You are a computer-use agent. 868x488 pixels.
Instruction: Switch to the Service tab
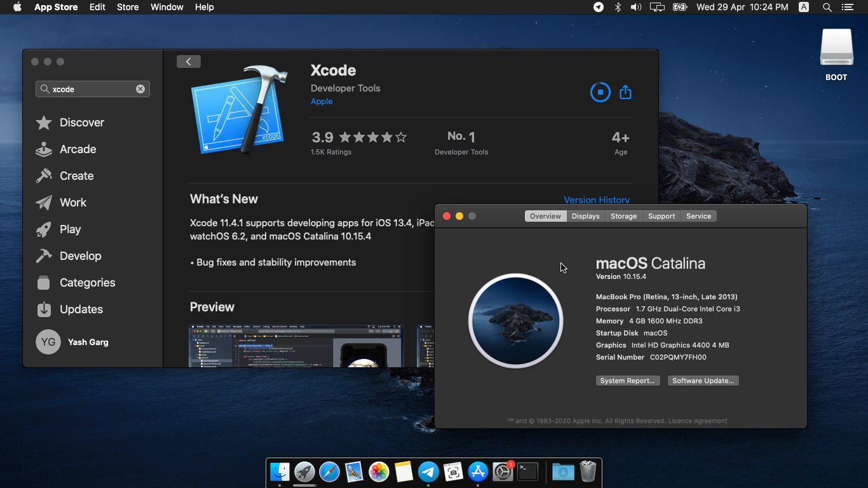point(698,216)
